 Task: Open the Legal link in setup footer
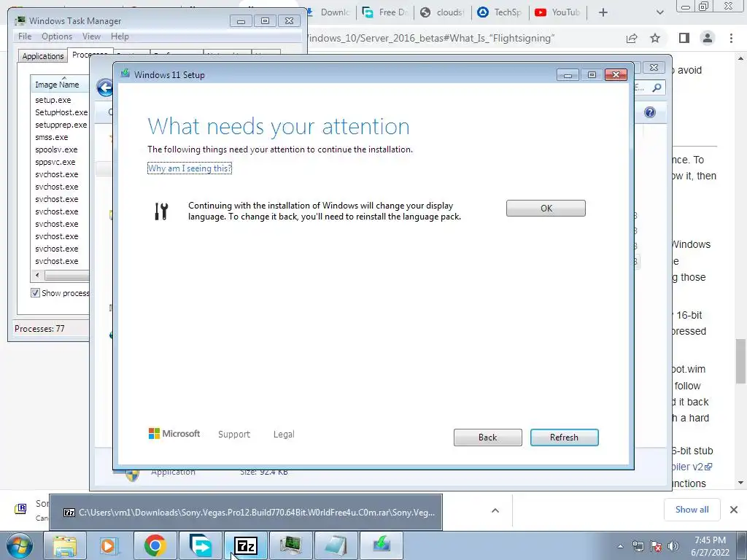click(284, 435)
